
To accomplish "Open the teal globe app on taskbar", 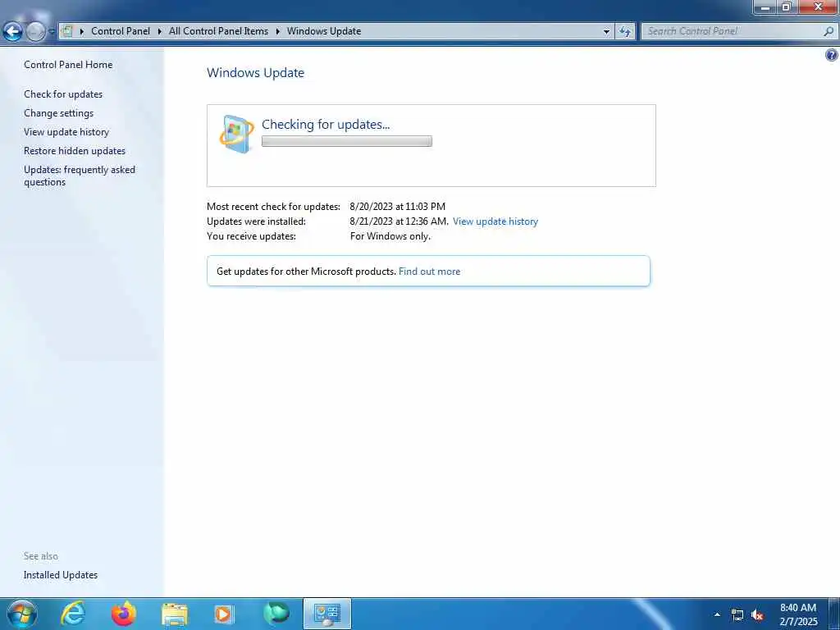I will [x=276, y=613].
